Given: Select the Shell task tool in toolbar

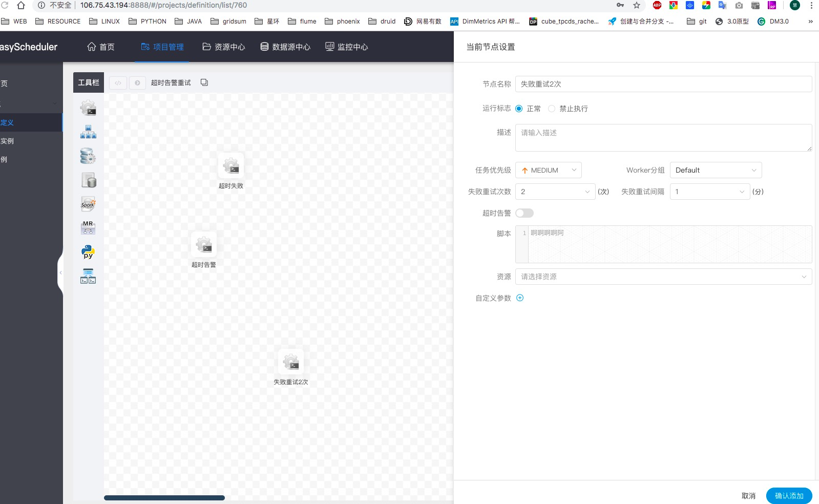Looking at the screenshot, I should (88, 108).
